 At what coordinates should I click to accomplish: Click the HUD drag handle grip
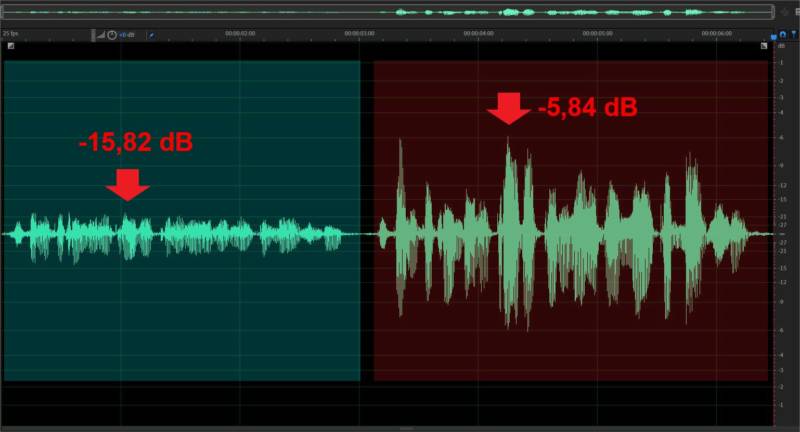(93, 34)
